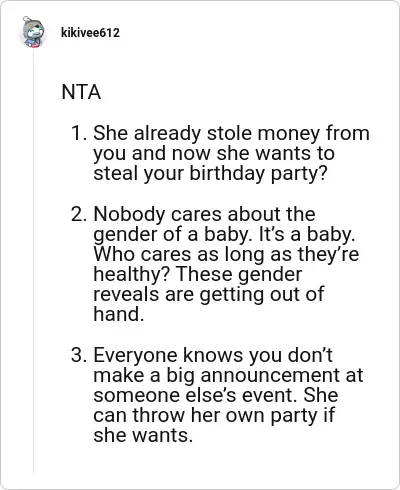400x490 pixels.
Task: Select list number 2 marker
Action: pyautogui.click(x=79, y=214)
